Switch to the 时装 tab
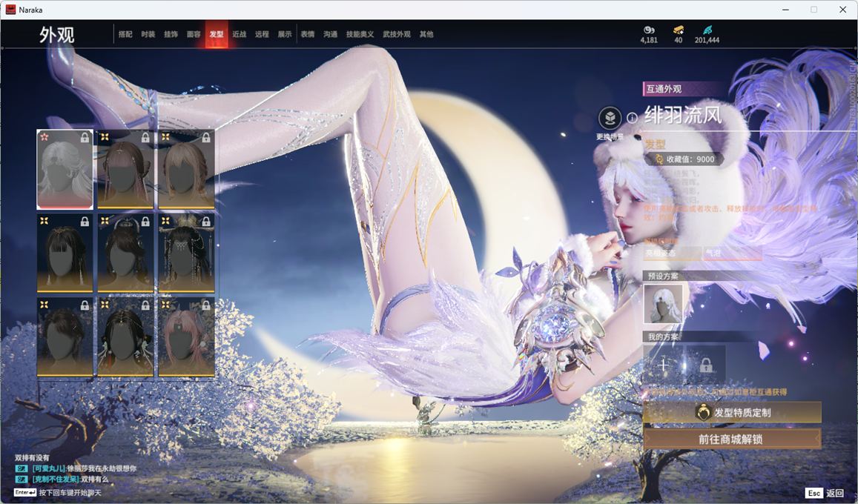Viewport: 858px width, 504px height. 148,34
